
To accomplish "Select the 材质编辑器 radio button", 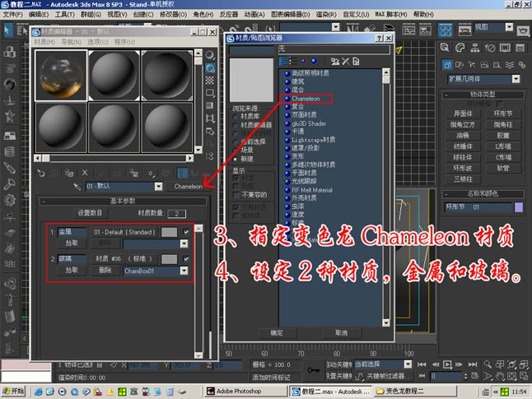I will click(235, 125).
